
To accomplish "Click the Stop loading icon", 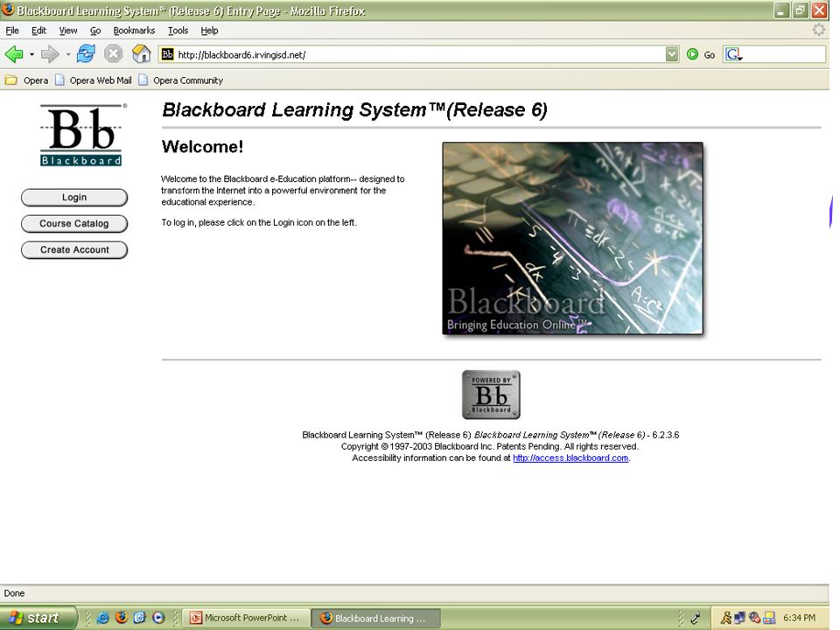I will pos(113,53).
